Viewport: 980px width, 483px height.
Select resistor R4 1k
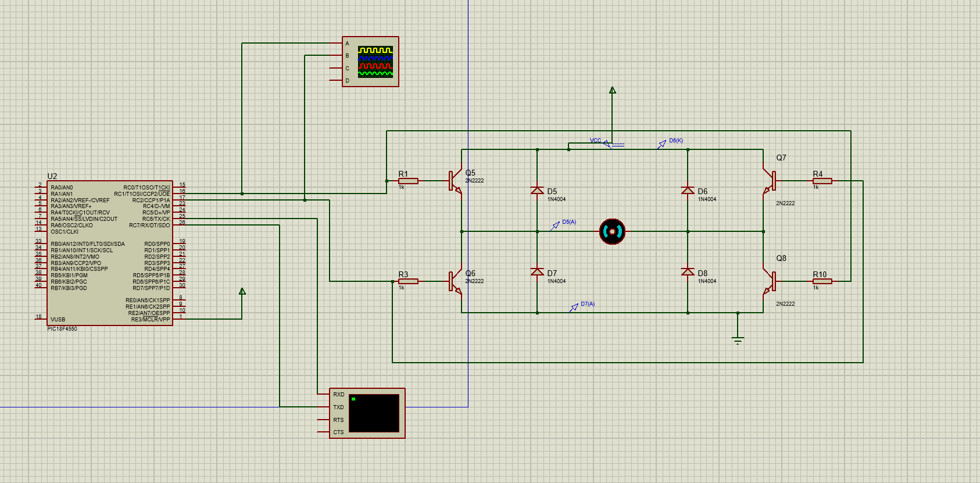(x=822, y=181)
